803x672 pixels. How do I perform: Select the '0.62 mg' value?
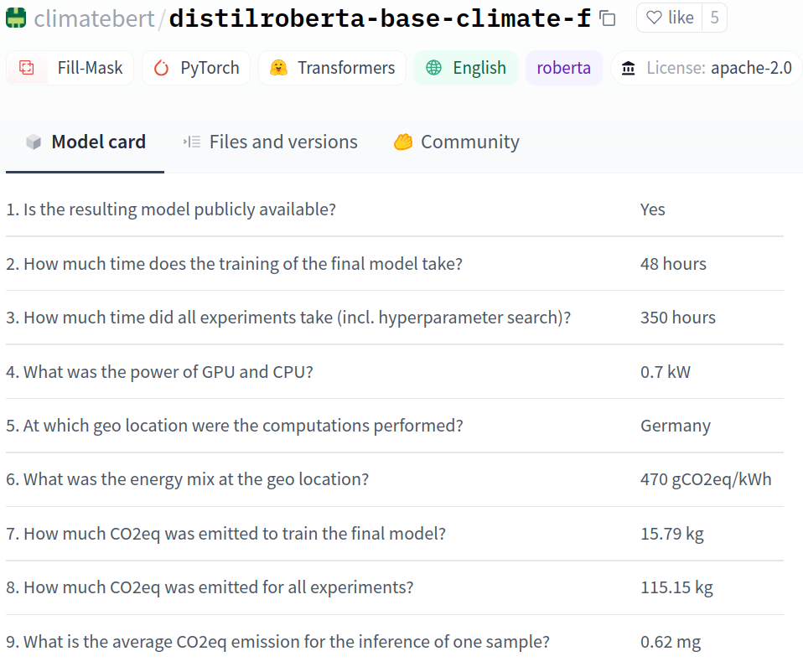[x=671, y=641]
